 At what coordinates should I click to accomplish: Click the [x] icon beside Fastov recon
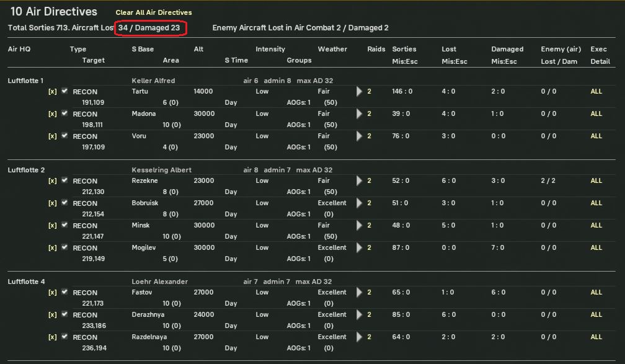[x=52, y=293]
